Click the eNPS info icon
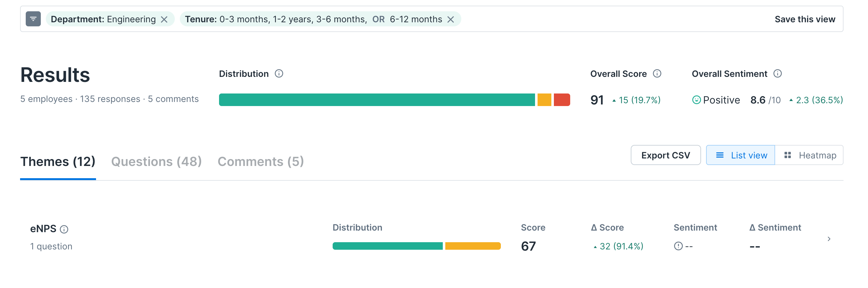The width and height of the screenshot is (868, 288). pyautogui.click(x=64, y=229)
